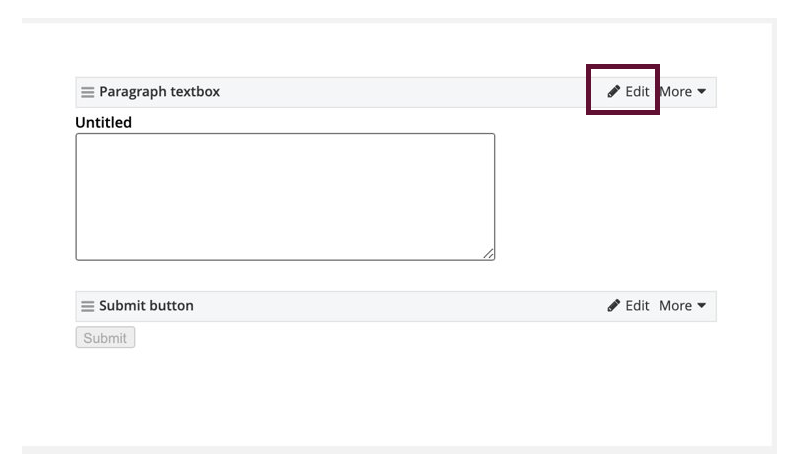The height and width of the screenshot is (474, 800).
Task: Click the 'Submit button' title text
Action: click(146, 306)
